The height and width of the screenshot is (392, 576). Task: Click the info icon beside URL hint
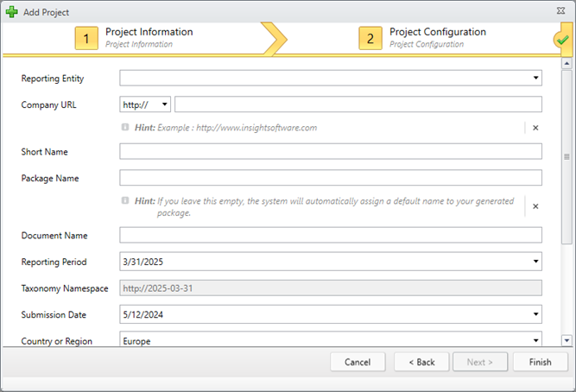[125, 127]
